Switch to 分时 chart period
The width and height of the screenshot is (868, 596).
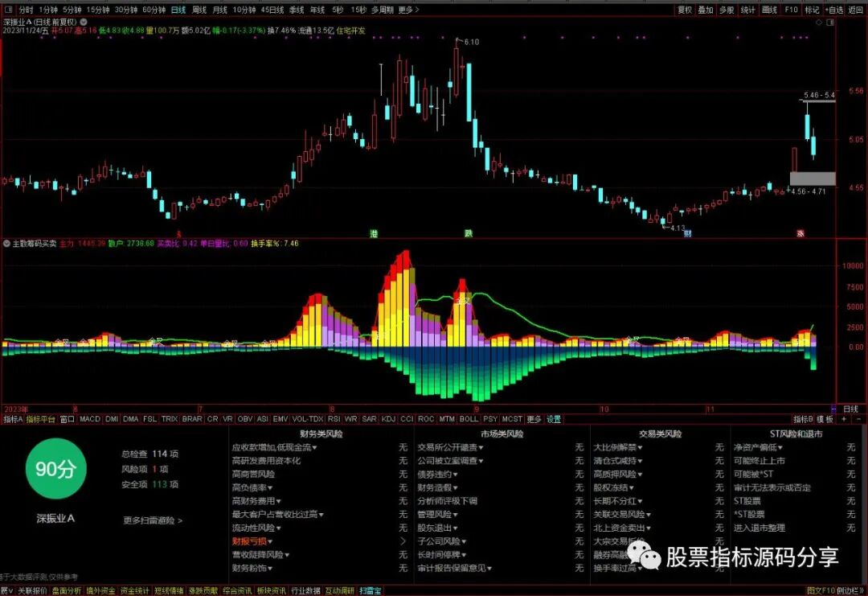point(26,10)
